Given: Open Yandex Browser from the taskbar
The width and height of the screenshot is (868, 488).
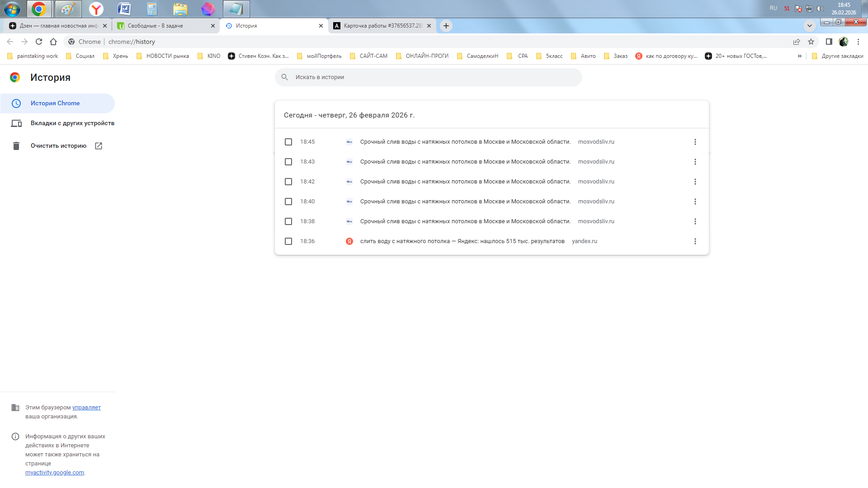Looking at the screenshot, I should point(96,9).
